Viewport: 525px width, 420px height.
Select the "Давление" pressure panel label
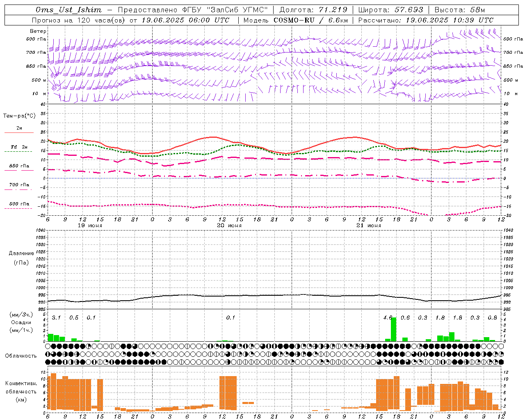click(21, 253)
